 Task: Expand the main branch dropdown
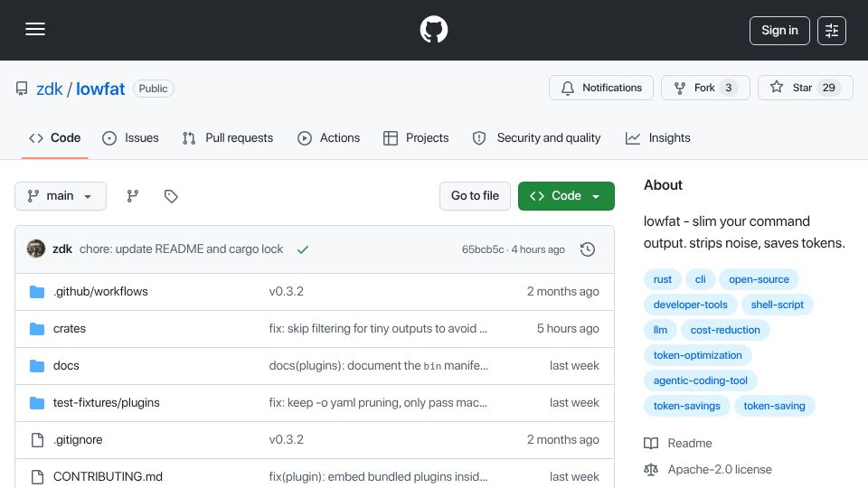(61, 196)
